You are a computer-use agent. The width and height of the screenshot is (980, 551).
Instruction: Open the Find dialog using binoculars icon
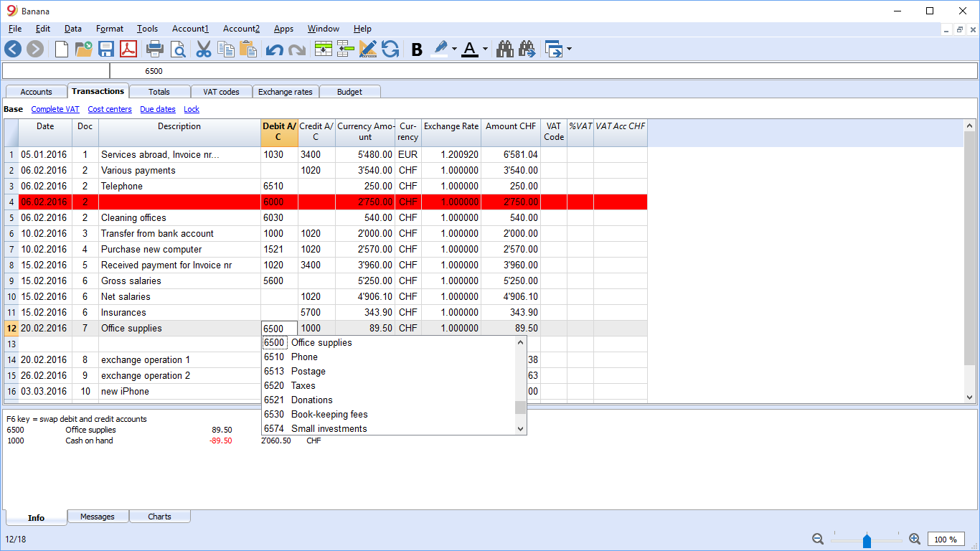tap(504, 49)
